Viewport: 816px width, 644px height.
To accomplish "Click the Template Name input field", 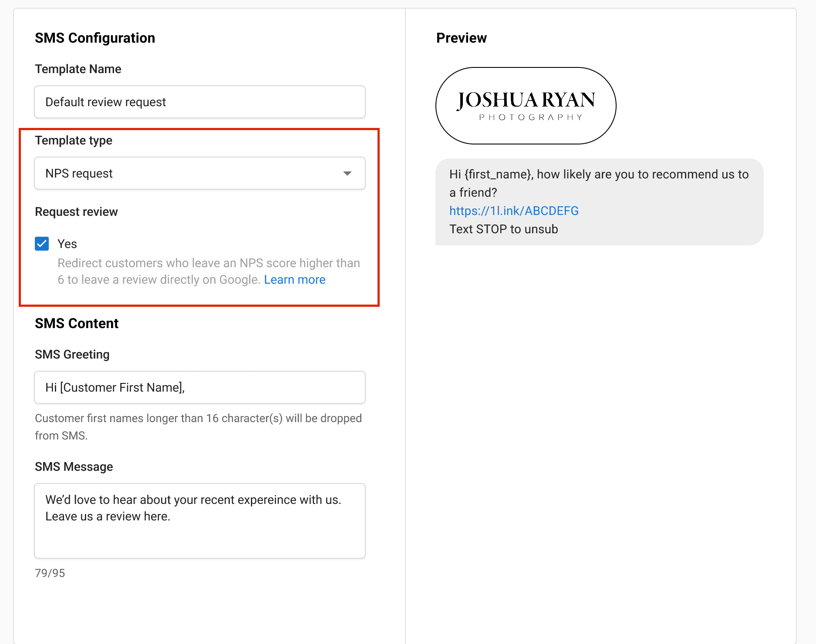I will click(199, 102).
